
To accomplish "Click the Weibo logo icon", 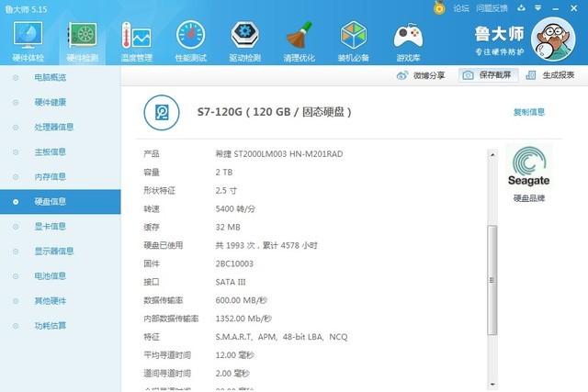I will coord(402,75).
